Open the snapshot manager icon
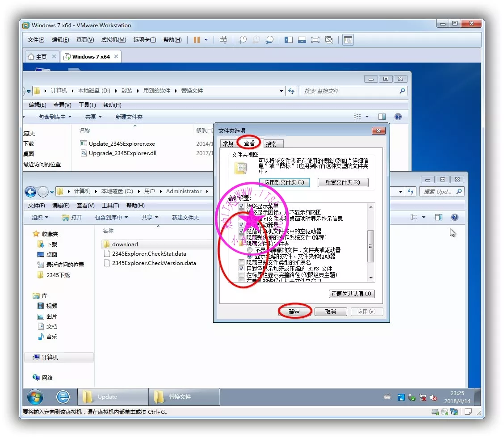The width and height of the screenshot is (504, 438). pyautogui.click(x=270, y=40)
